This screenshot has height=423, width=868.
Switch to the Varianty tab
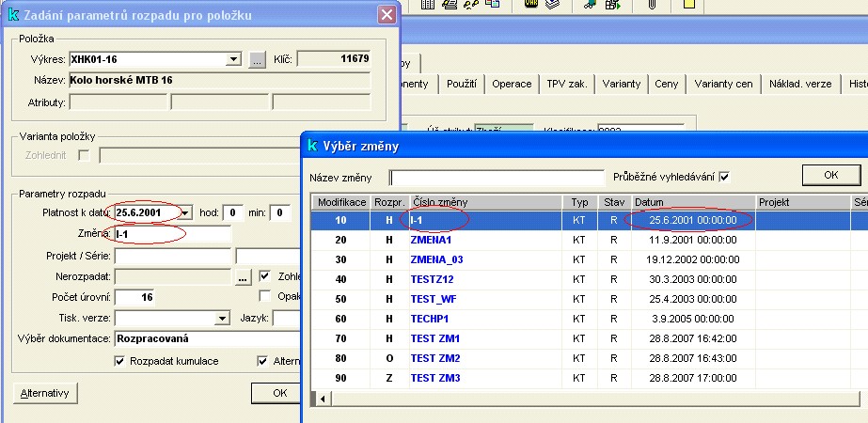(621, 84)
